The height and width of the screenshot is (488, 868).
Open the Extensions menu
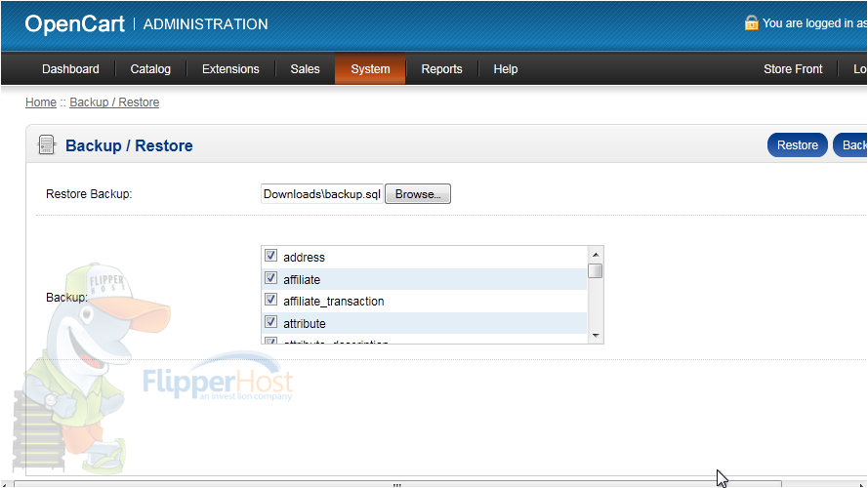point(230,69)
